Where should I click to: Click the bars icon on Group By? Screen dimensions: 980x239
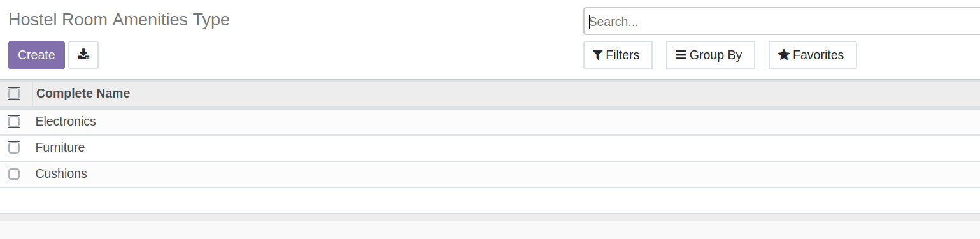pos(681,55)
